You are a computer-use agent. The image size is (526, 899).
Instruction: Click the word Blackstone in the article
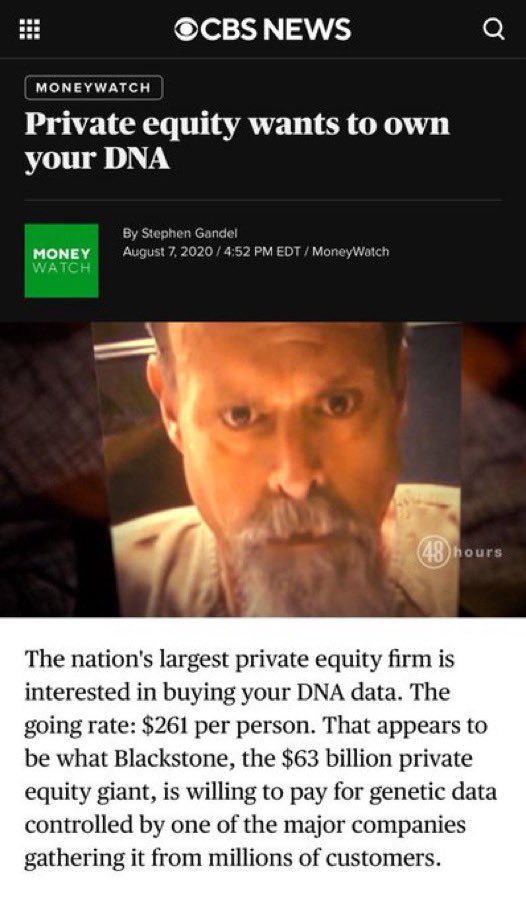tap(174, 759)
